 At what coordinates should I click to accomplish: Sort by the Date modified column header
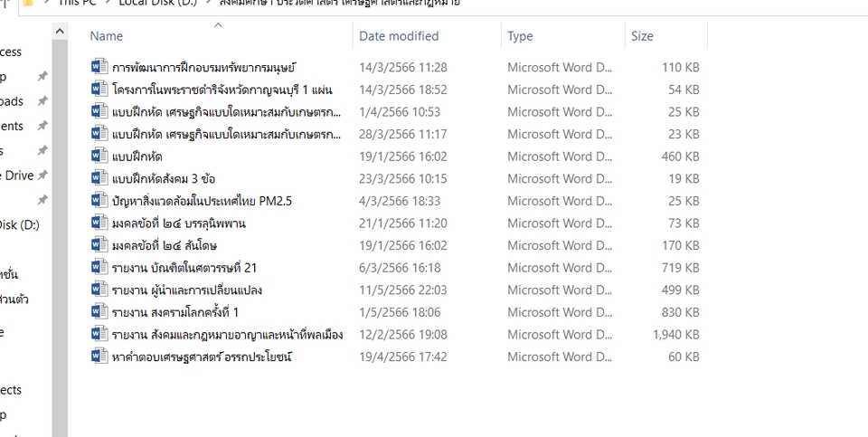pyautogui.click(x=399, y=36)
